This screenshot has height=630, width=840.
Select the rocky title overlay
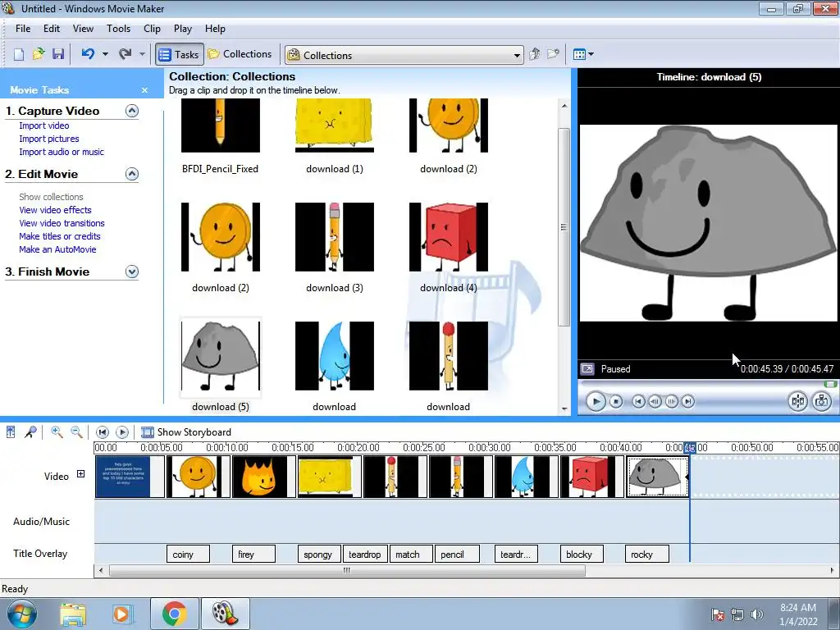[x=647, y=554]
